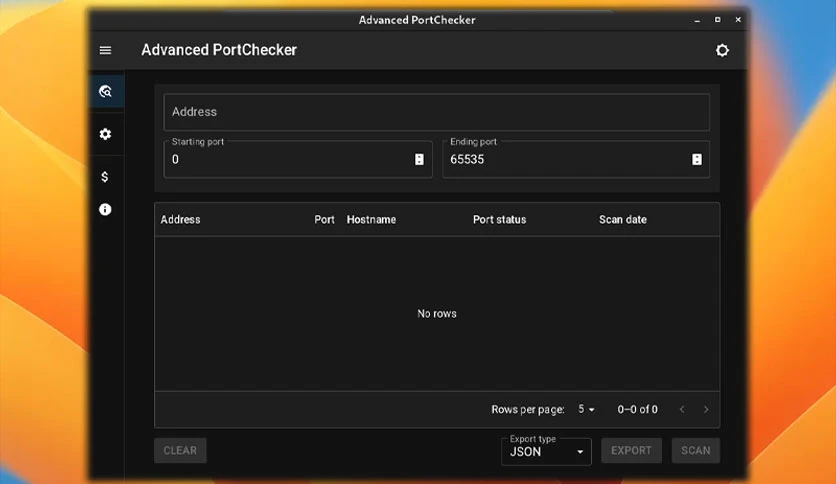Open the Export type JSON dropdown
Viewport: 836px width, 484px height.
tap(546, 451)
